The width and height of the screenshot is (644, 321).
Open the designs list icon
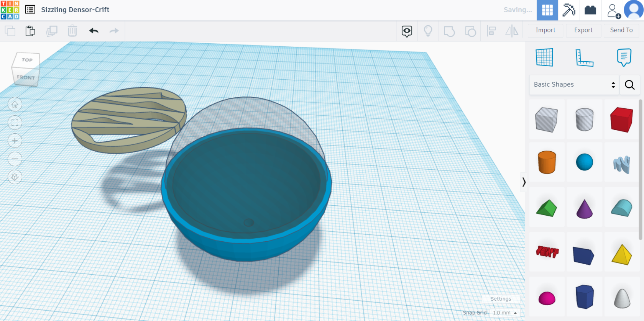coord(30,10)
